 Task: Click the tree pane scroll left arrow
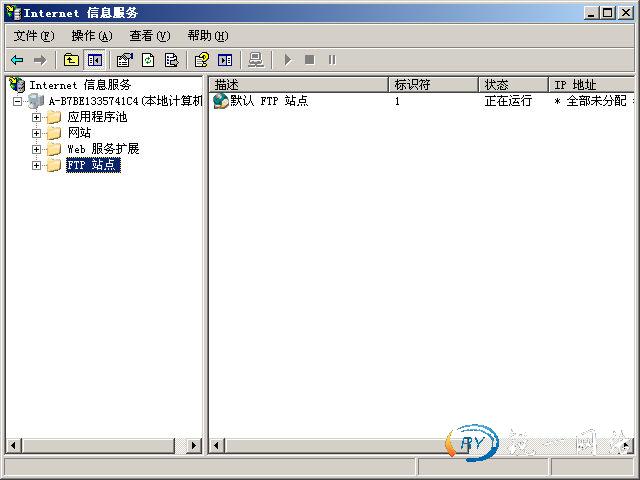coord(13,445)
